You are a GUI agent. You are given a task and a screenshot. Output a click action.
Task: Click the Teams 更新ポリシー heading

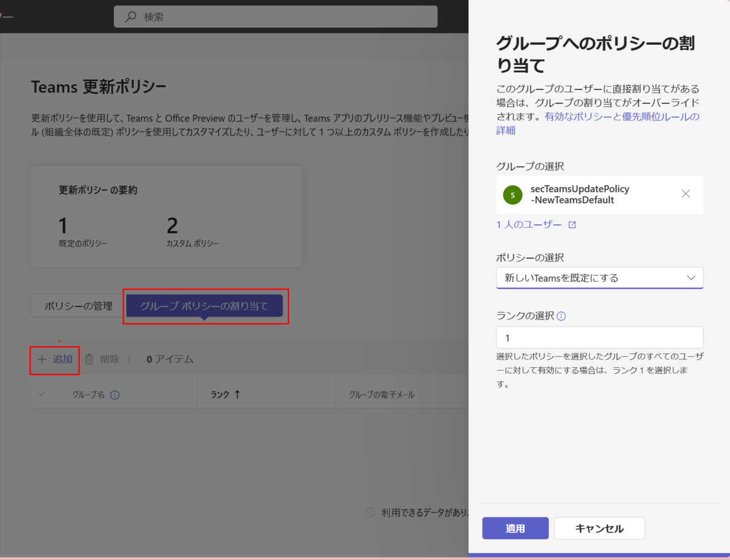point(99,87)
